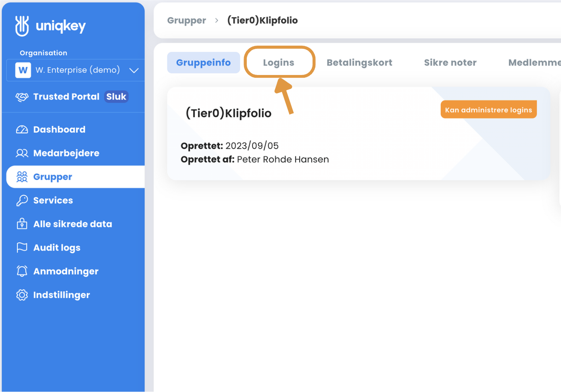
Task: Click the W organisation avatar
Action: (x=23, y=70)
